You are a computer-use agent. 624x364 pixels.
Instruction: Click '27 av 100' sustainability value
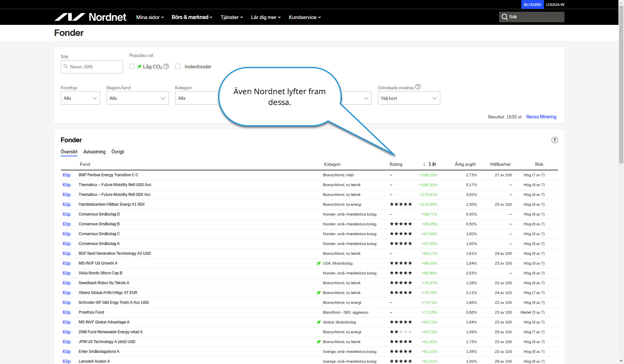point(503,175)
